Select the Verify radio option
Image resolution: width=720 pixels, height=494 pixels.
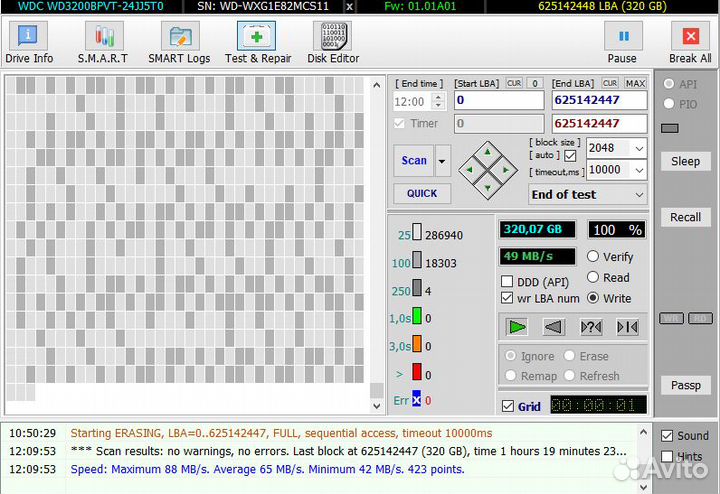tap(593, 257)
